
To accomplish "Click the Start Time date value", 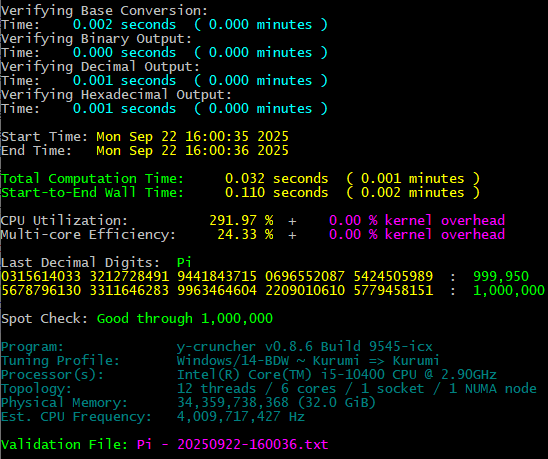I will coord(193,136).
